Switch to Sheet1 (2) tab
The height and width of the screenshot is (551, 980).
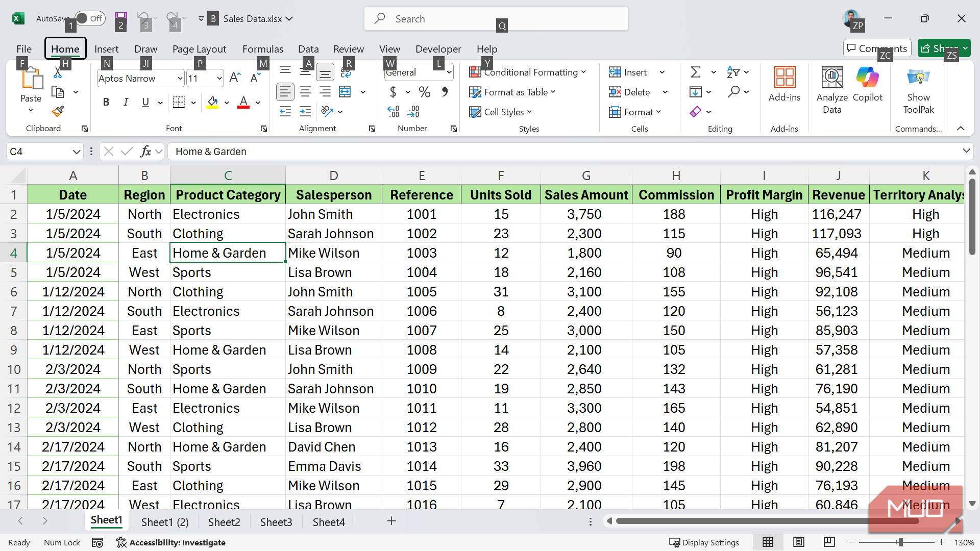pos(165,522)
